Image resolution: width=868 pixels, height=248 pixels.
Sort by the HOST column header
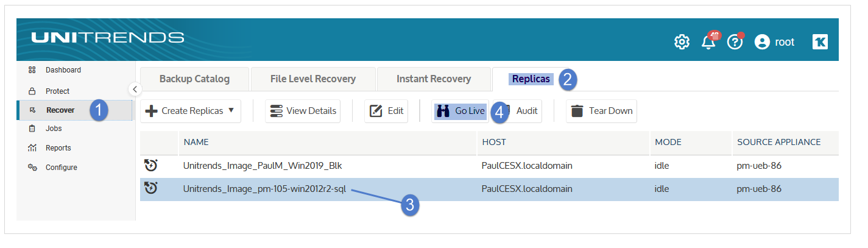(x=494, y=142)
